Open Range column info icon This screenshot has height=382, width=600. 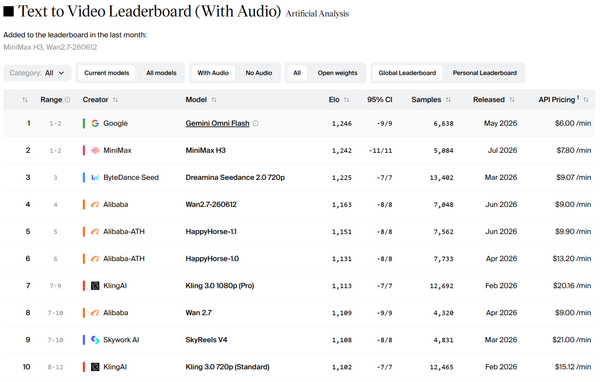(x=68, y=100)
